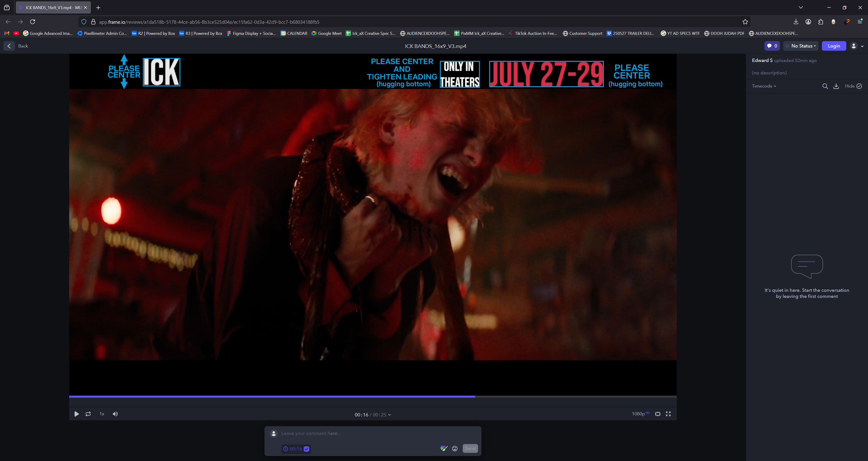The width and height of the screenshot is (868, 461).
Task: Click the Send comment button
Action: (x=470, y=448)
